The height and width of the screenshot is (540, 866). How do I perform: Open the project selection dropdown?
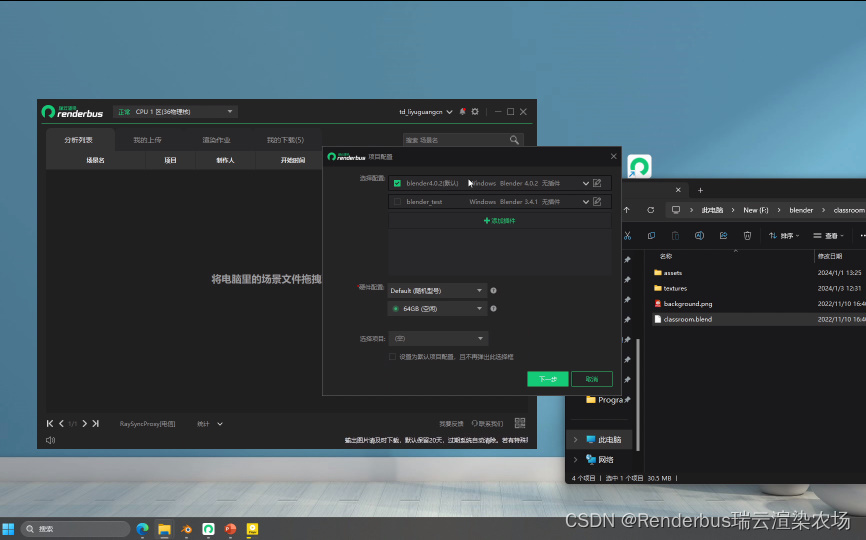point(438,338)
